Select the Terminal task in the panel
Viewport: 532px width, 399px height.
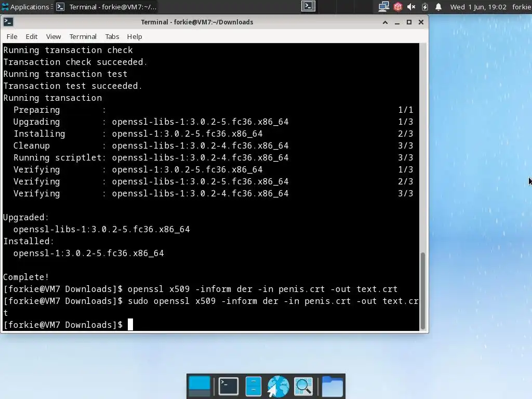tap(106, 7)
